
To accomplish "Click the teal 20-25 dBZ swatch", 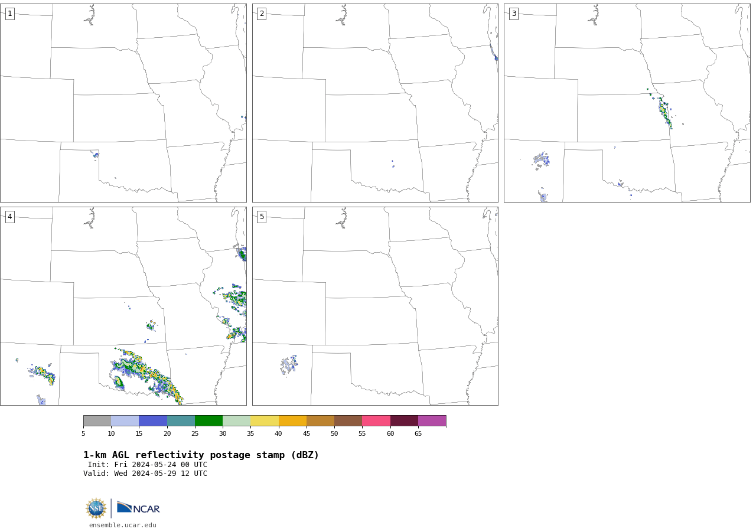I will [x=181, y=420].
